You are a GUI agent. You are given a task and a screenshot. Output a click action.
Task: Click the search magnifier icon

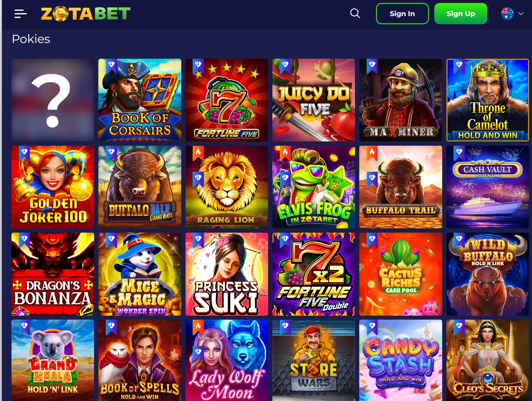coord(355,13)
